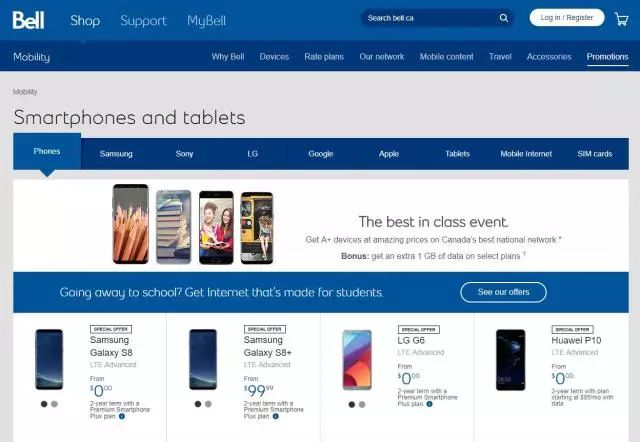Click Log in / Register button
The height and width of the screenshot is (442, 640).
coord(567,18)
